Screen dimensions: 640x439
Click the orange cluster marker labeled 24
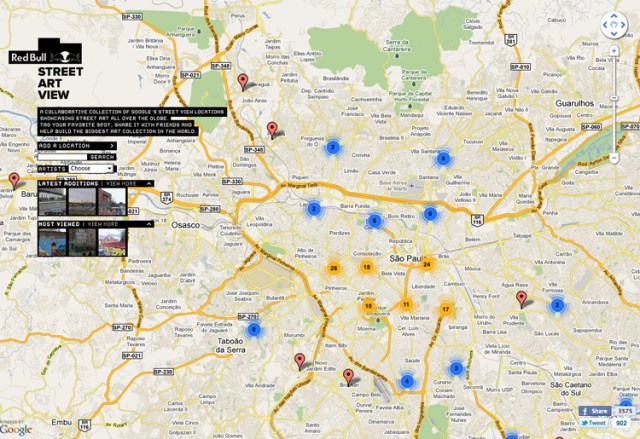(426, 264)
